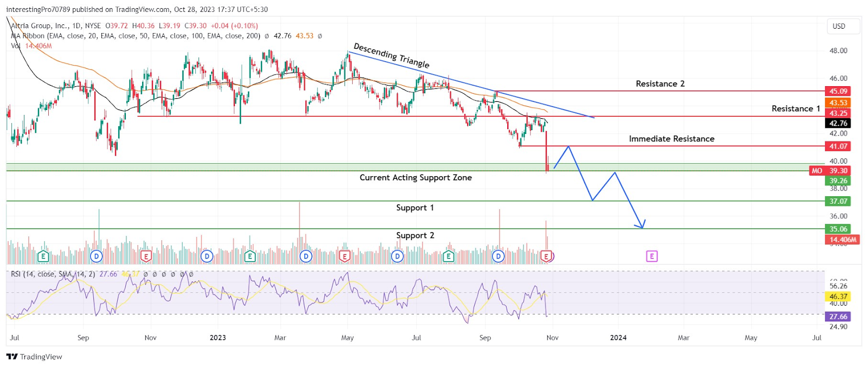Viewport: 868px width, 367px height.
Task: Click the red 14.406M volume tag
Action: pos(843,240)
